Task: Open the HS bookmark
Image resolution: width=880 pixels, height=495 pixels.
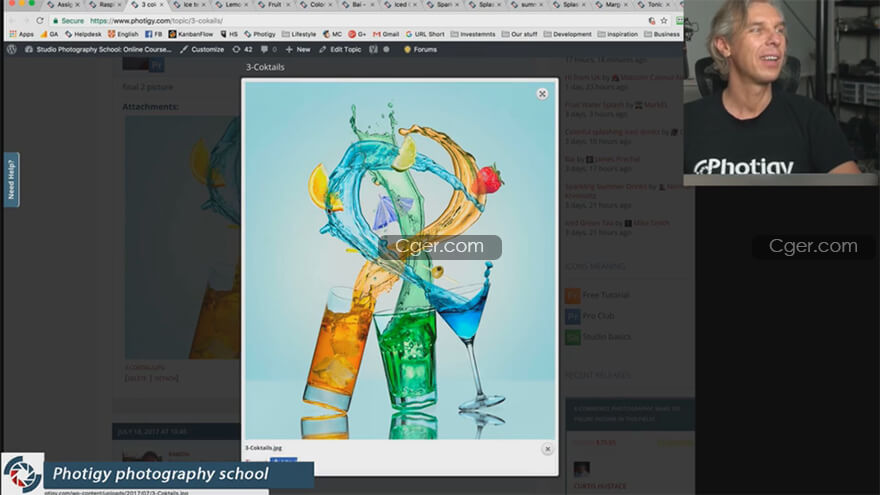Action: click(x=229, y=34)
